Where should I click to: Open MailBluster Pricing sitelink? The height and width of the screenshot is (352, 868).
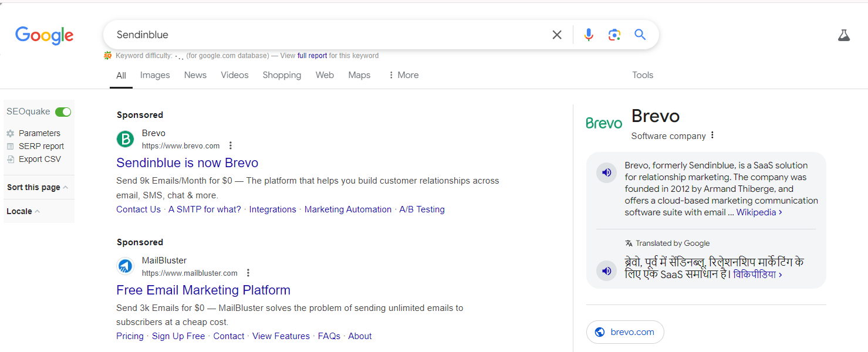[130, 336]
